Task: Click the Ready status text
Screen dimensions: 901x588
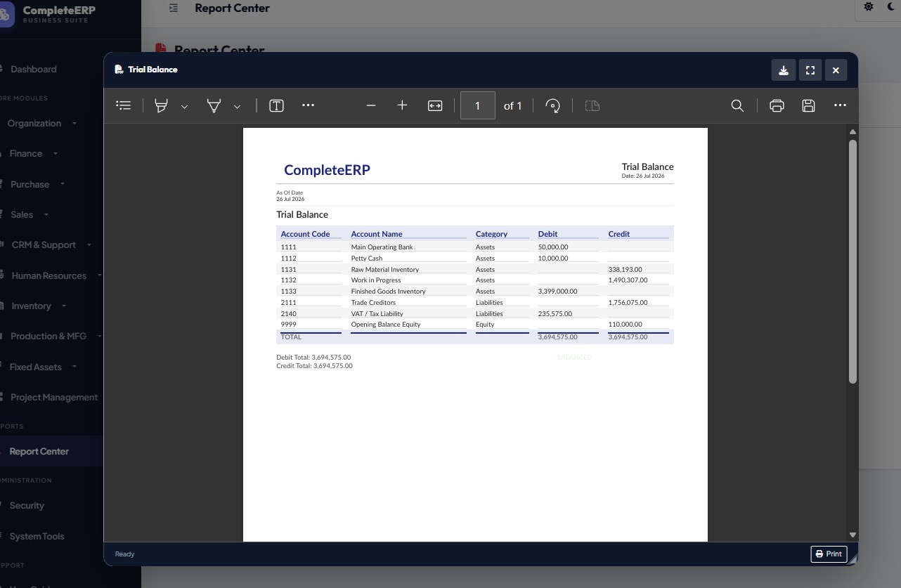Action: tap(124, 554)
